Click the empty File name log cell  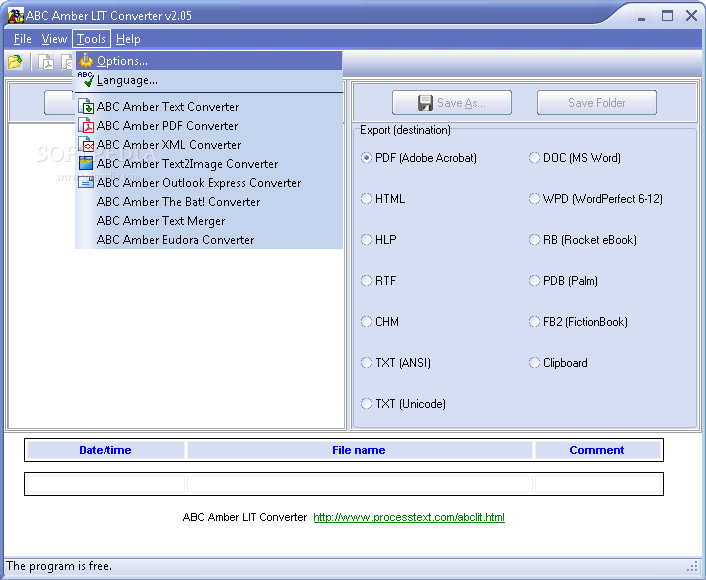coord(359,484)
